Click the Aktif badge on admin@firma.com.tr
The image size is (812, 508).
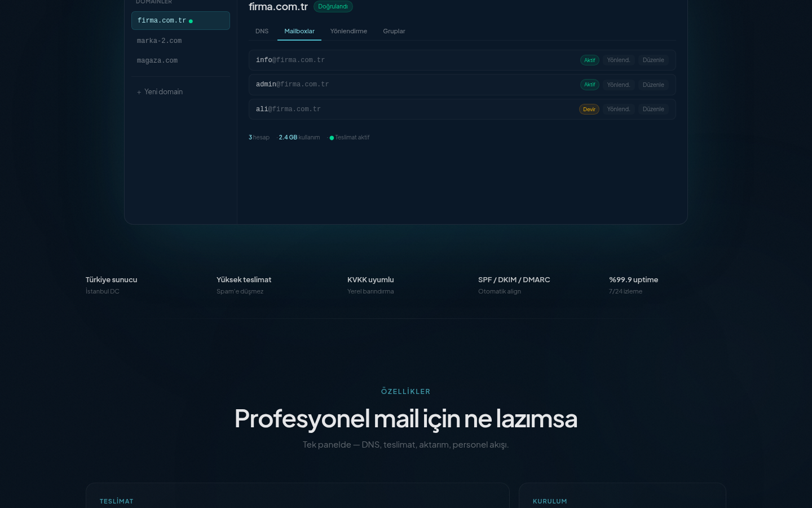coord(590,85)
